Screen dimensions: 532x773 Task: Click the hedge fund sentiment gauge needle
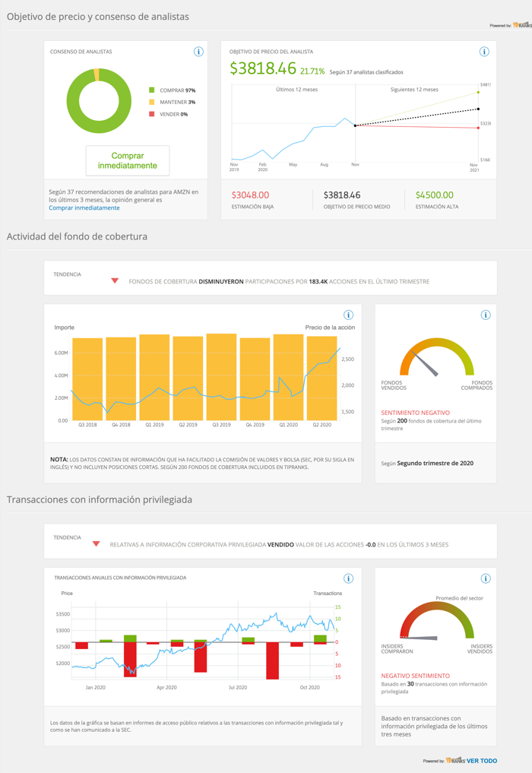[425, 364]
